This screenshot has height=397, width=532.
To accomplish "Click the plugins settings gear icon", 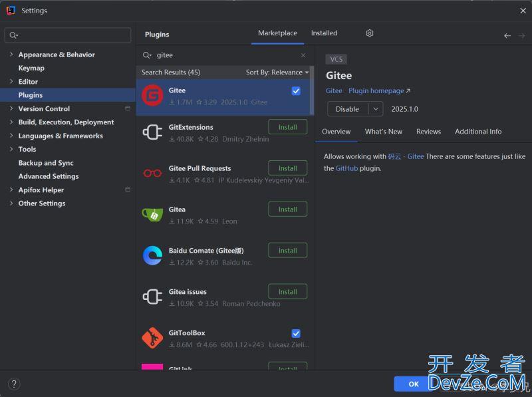I will (370, 33).
